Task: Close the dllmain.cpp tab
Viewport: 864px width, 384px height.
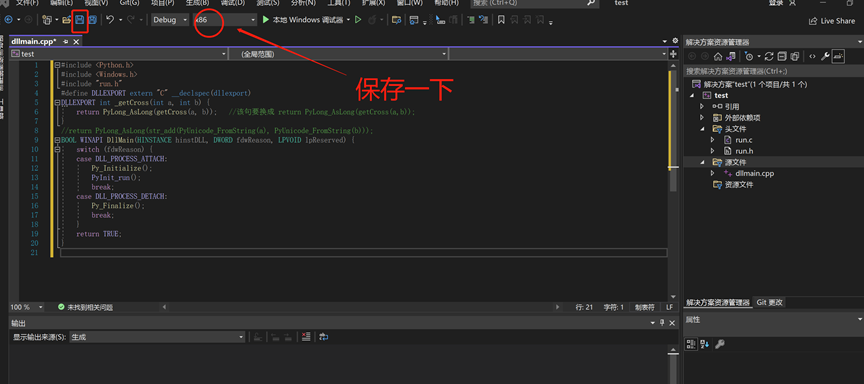Action: 76,42
